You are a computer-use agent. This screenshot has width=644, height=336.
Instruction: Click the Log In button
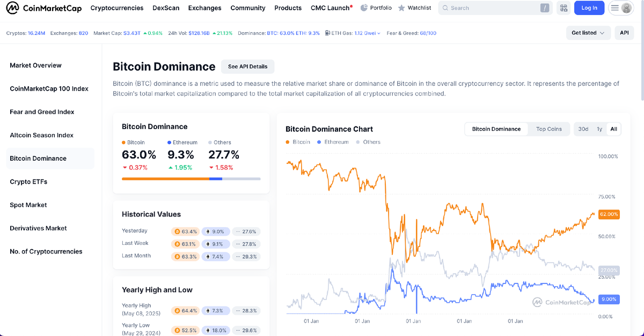589,8
